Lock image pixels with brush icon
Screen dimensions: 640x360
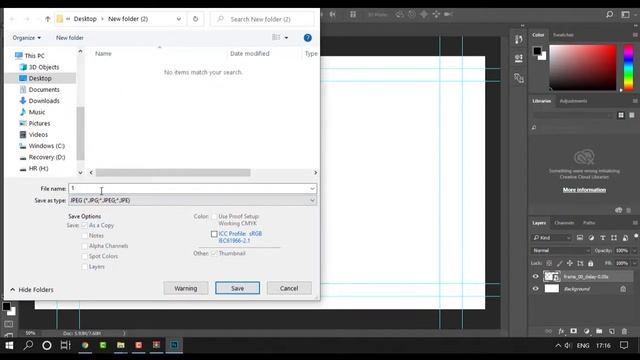pyautogui.click(x=559, y=263)
